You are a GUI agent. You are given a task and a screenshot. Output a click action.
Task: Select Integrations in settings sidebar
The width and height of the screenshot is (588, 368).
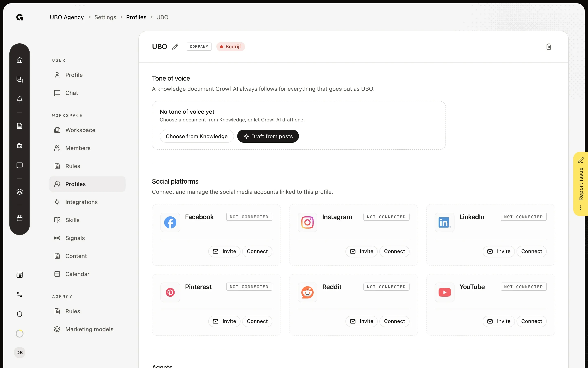point(87,202)
